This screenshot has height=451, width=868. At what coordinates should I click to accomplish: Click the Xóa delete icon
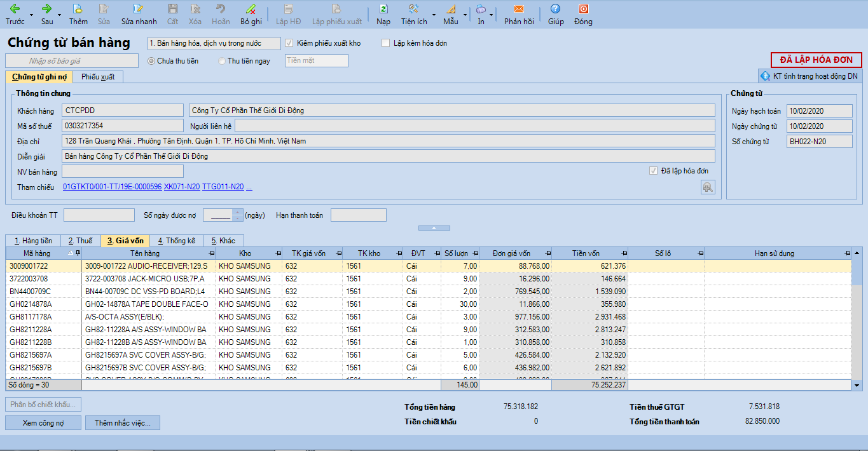pyautogui.click(x=195, y=15)
